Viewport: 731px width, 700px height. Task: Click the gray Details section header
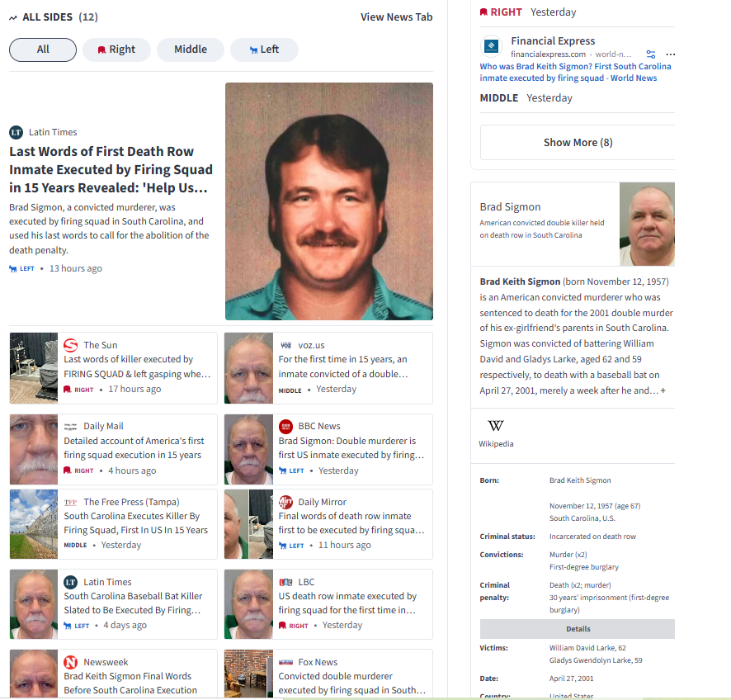(578, 629)
